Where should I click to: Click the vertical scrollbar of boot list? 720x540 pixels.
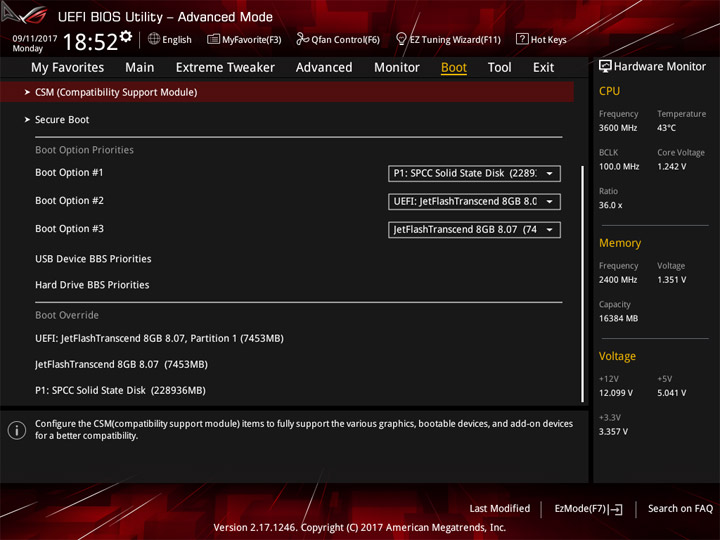coord(583,284)
